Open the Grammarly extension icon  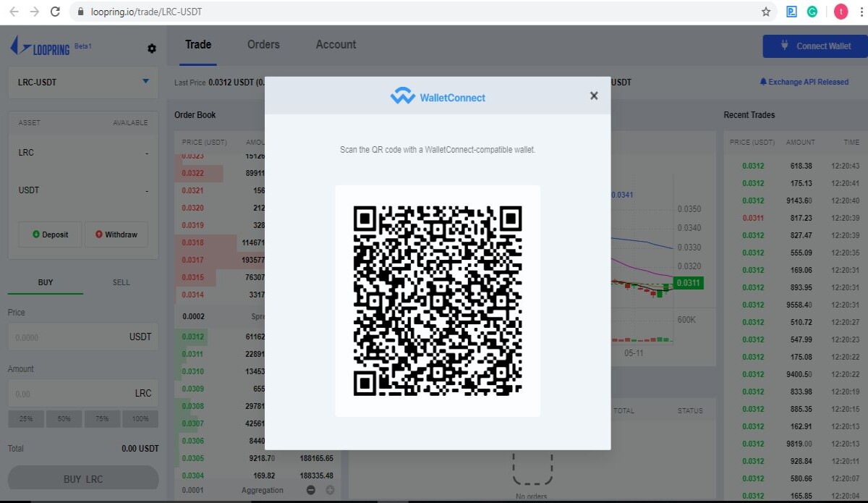tap(812, 12)
